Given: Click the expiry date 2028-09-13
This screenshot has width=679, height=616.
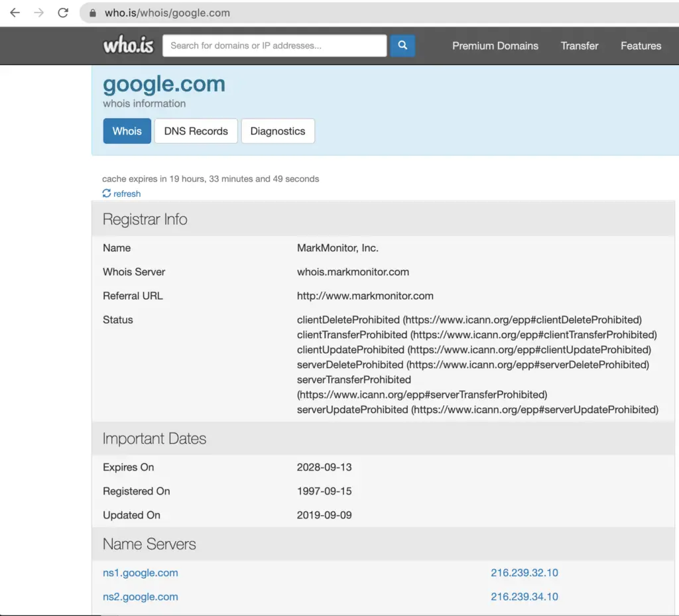Looking at the screenshot, I should [324, 467].
